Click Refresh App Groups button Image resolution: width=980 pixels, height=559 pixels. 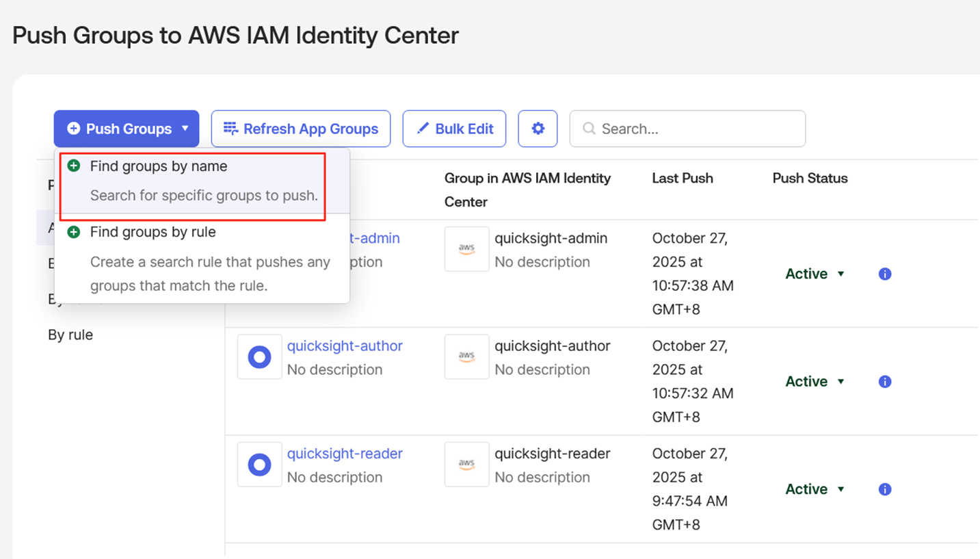tap(301, 129)
